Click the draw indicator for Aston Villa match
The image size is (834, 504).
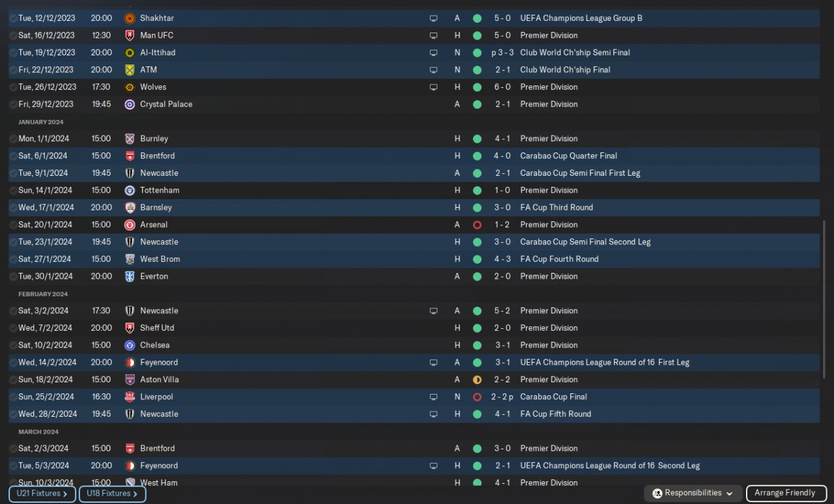pyautogui.click(x=477, y=380)
